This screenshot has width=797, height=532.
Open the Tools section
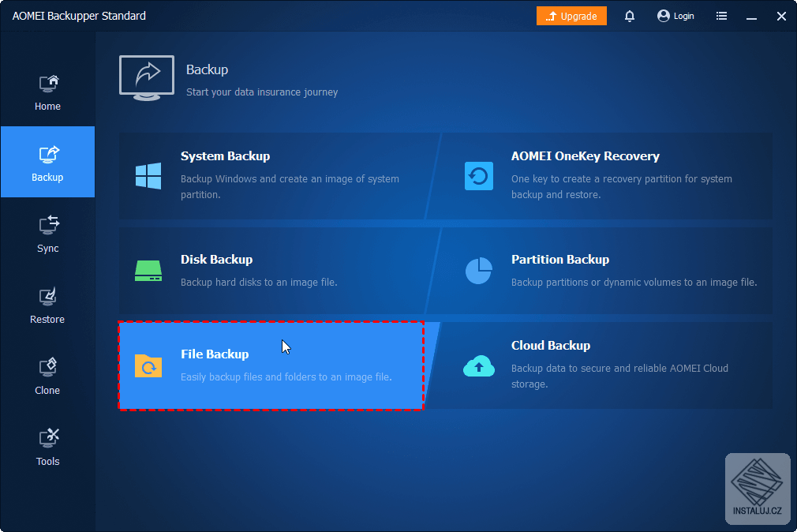pyautogui.click(x=48, y=447)
